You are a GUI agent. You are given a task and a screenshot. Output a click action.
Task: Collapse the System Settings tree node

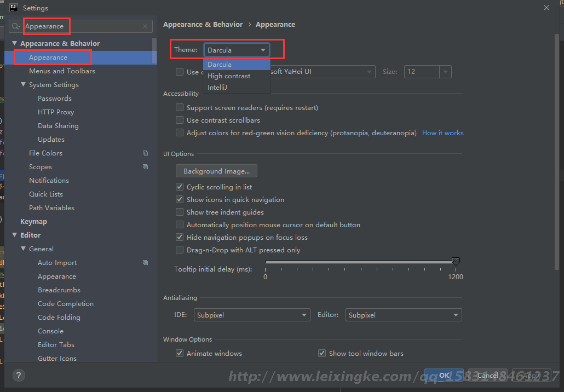point(24,85)
